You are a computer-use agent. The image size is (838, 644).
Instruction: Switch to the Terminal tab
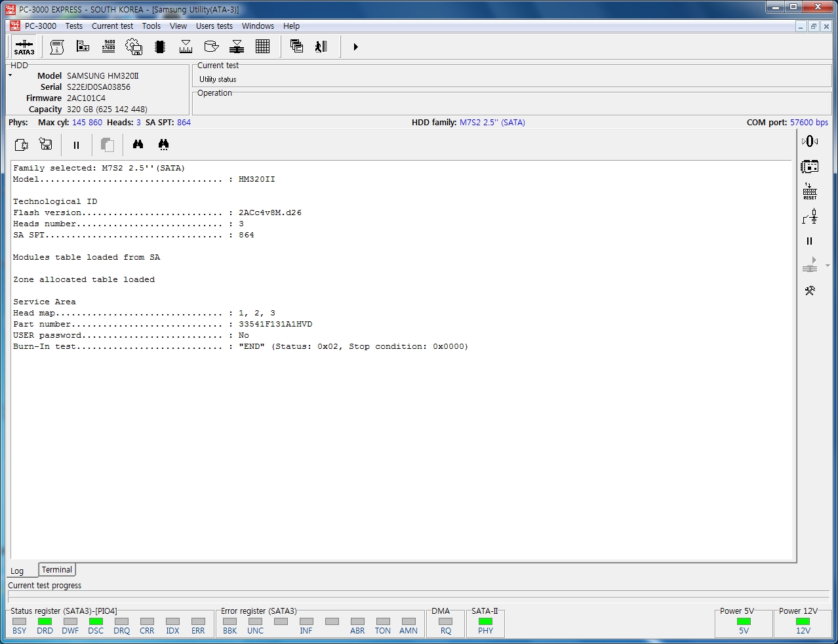point(57,570)
